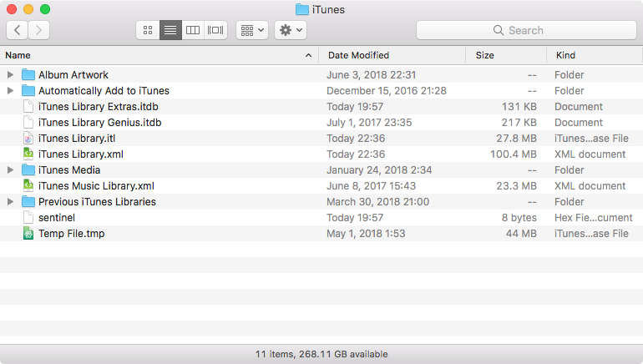Click the iTunes folder icon in title bar

tap(301, 9)
